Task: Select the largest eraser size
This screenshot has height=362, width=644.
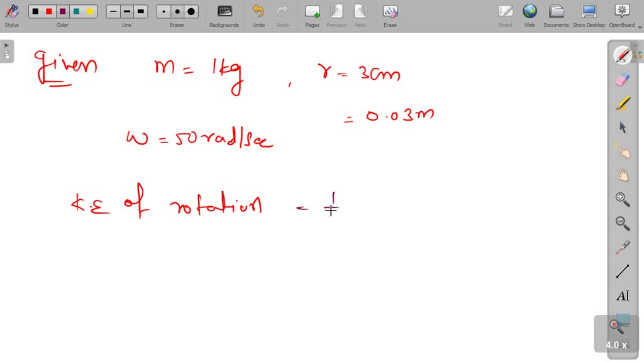Action: coord(190,11)
